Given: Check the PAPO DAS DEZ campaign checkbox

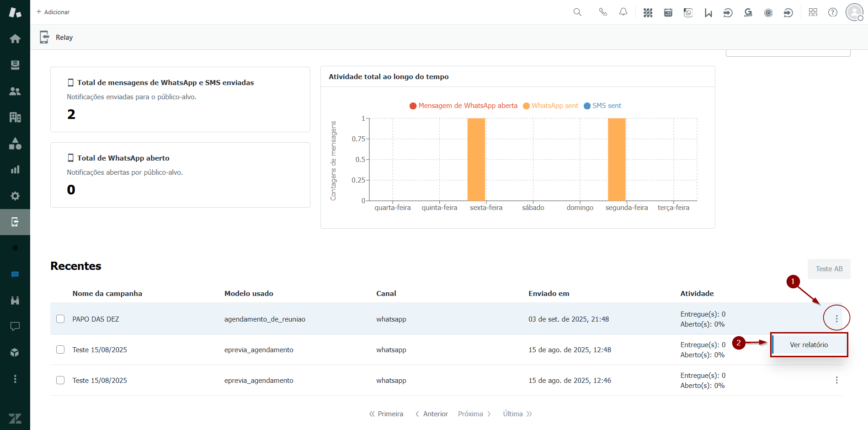Looking at the screenshot, I should pyautogui.click(x=60, y=319).
